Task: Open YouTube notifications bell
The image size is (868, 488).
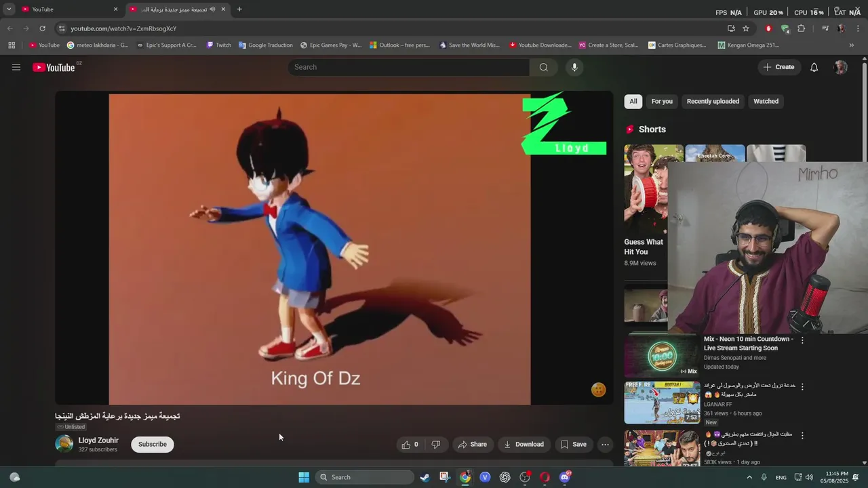Action: pos(814,67)
